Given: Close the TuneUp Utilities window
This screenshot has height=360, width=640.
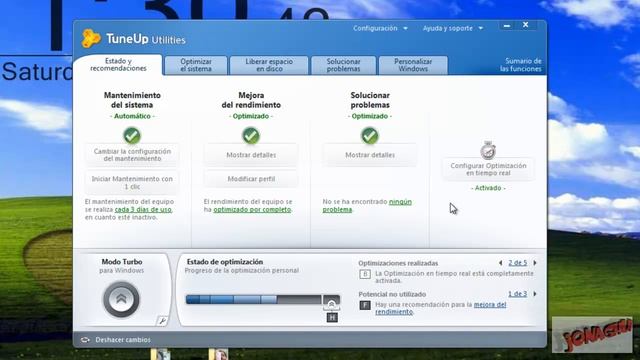Looking at the screenshot, I should tap(526, 25).
